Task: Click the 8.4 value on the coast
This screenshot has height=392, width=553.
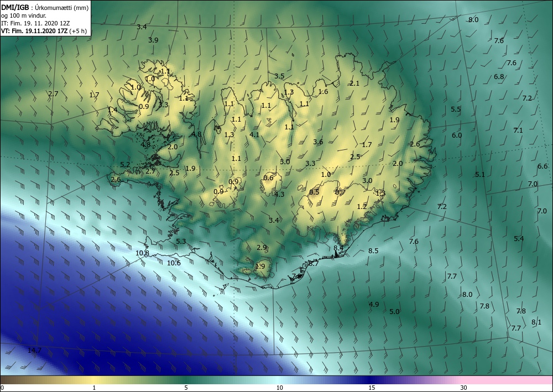Action: pos(338,248)
